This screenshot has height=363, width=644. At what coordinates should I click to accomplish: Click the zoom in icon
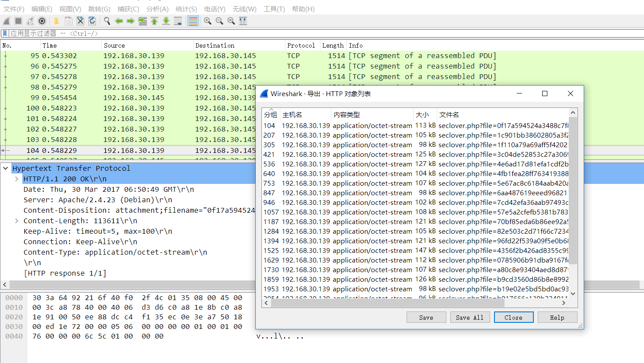(208, 21)
